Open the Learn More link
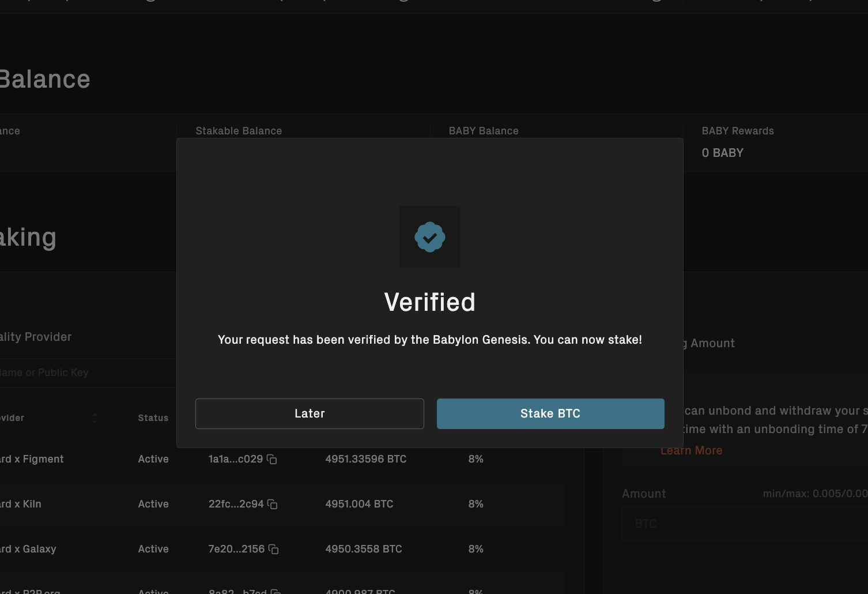The image size is (868, 594). click(x=691, y=450)
